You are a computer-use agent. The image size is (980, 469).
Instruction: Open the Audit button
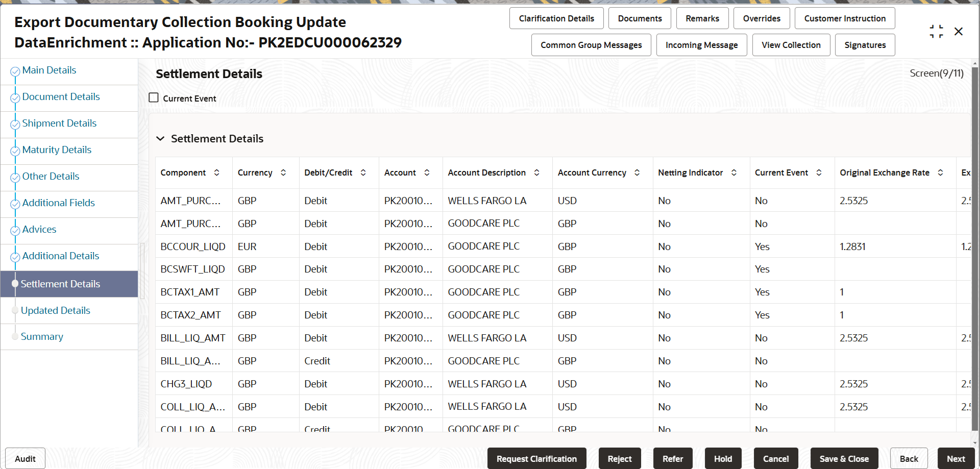pos(25,459)
